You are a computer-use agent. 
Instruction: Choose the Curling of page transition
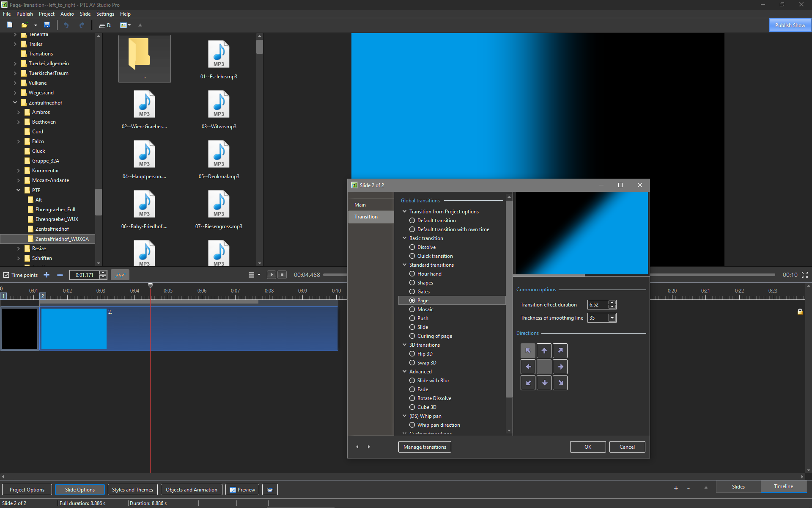point(412,336)
